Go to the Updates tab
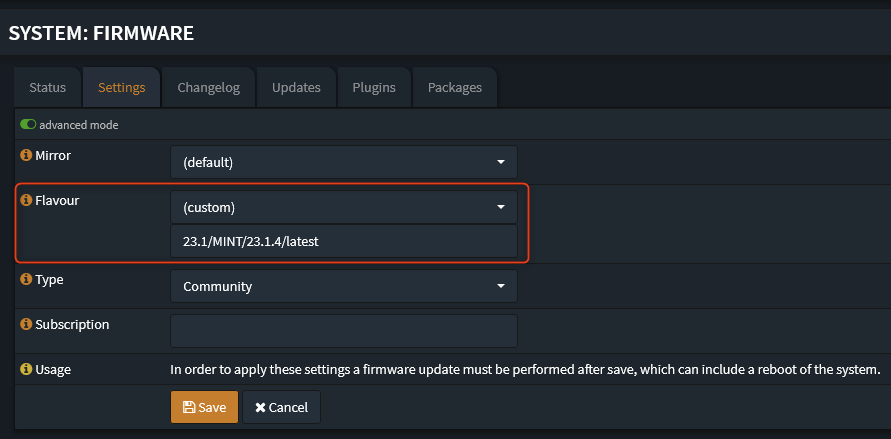 tap(296, 88)
